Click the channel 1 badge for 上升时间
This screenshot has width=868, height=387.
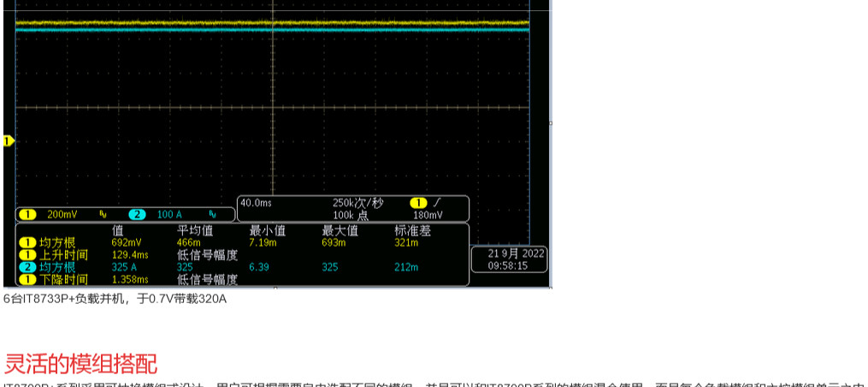27,255
